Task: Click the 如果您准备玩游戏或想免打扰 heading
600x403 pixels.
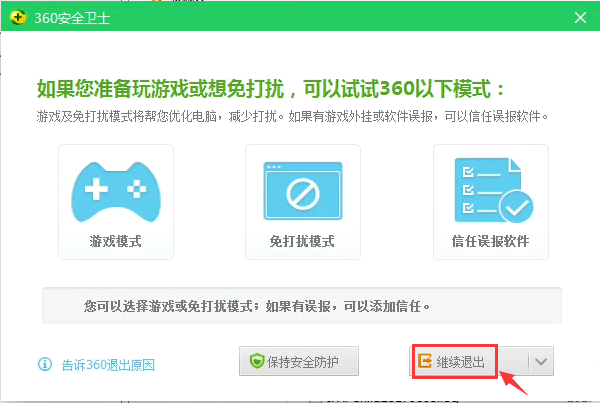Action: tap(271, 89)
